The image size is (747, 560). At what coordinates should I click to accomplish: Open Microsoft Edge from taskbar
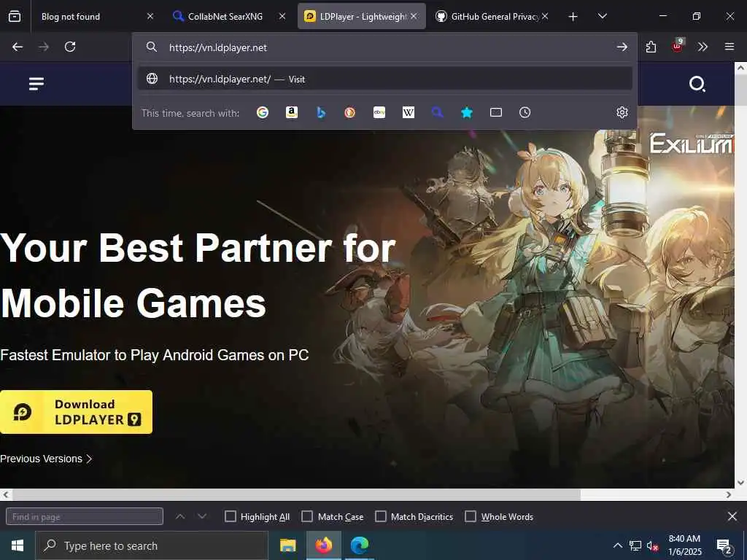(x=360, y=545)
